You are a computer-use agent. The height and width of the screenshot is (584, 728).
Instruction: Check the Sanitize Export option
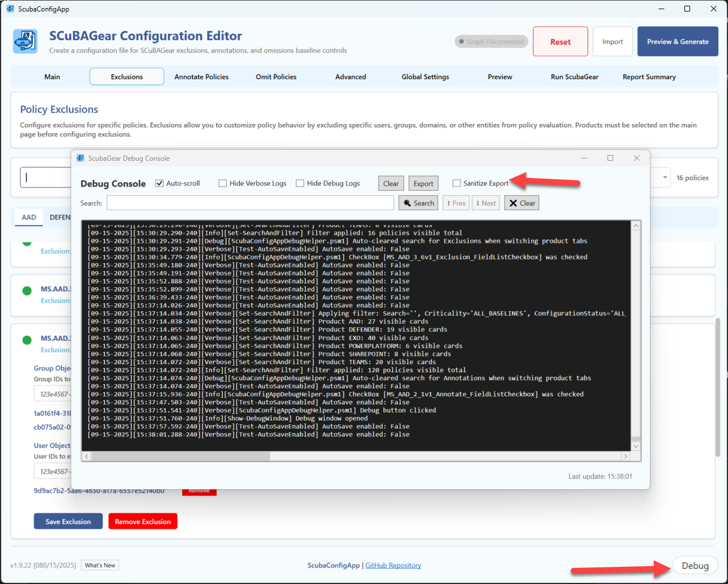[x=456, y=183]
